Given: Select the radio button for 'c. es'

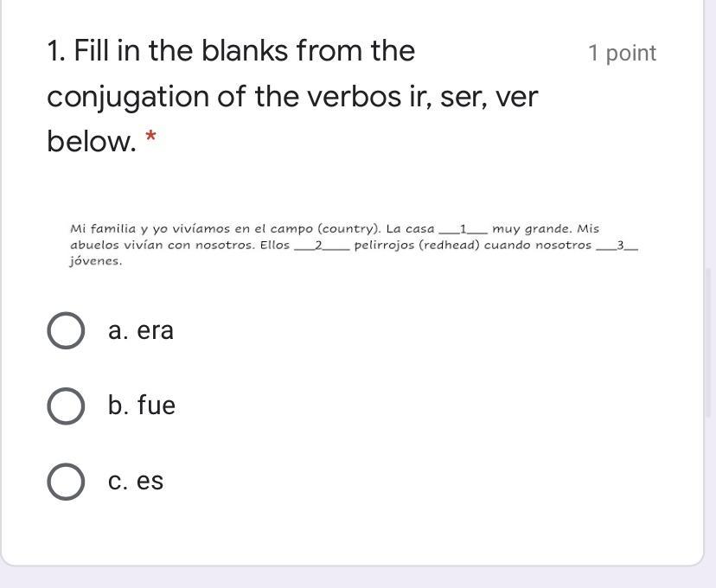Looking at the screenshot, I should [x=66, y=482].
